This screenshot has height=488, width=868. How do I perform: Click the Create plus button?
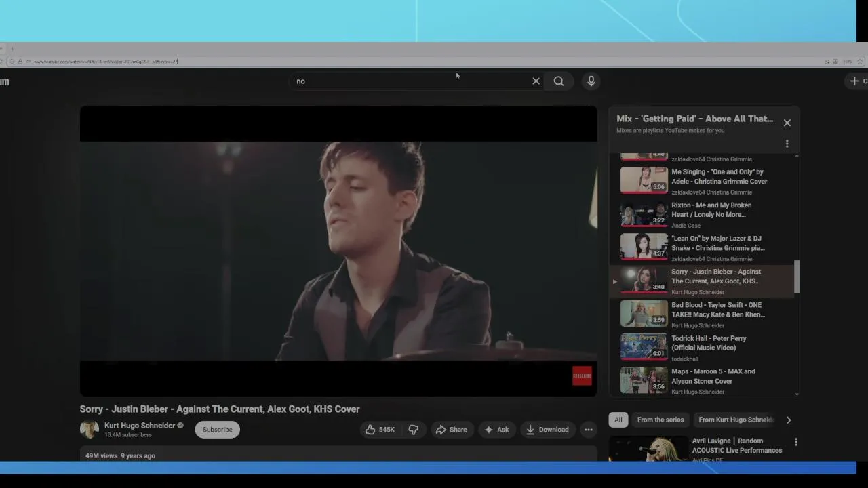(857, 81)
